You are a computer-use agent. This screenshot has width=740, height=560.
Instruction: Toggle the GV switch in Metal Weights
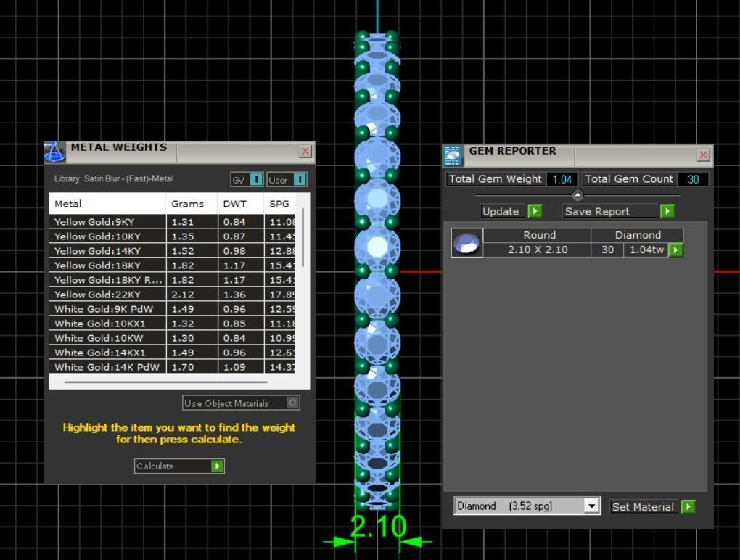point(256,179)
